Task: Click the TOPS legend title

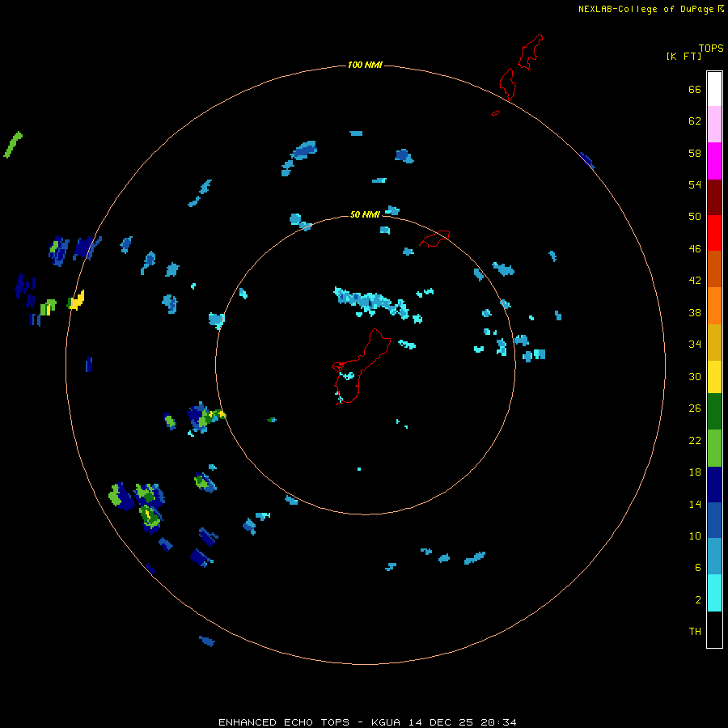Action: point(711,49)
